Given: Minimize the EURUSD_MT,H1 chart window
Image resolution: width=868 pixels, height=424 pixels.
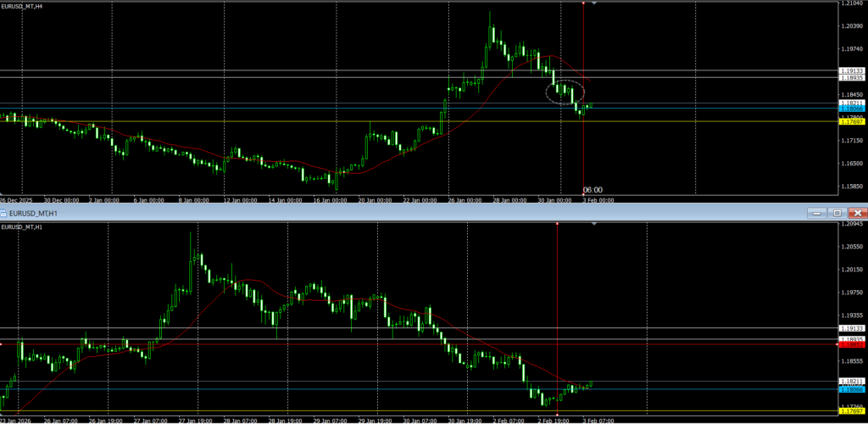Looking at the screenshot, I should click(x=815, y=212).
